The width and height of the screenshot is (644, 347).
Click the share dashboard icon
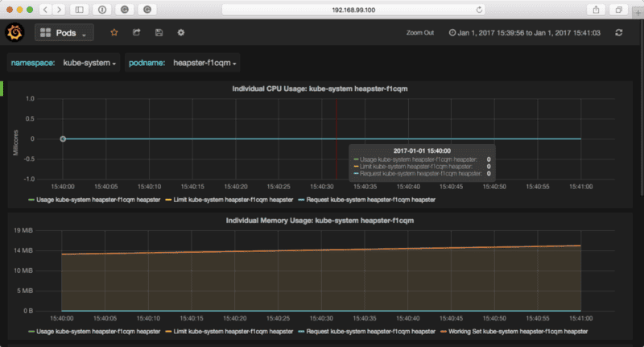(136, 33)
